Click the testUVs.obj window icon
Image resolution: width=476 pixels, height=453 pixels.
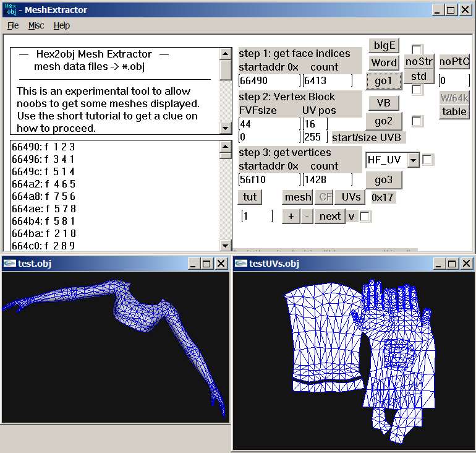[x=240, y=263]
